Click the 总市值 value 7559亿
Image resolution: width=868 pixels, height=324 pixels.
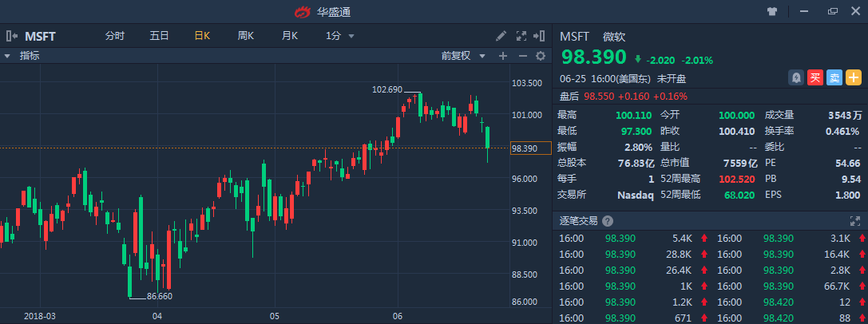pyautogui.click(x=742, y=163)
